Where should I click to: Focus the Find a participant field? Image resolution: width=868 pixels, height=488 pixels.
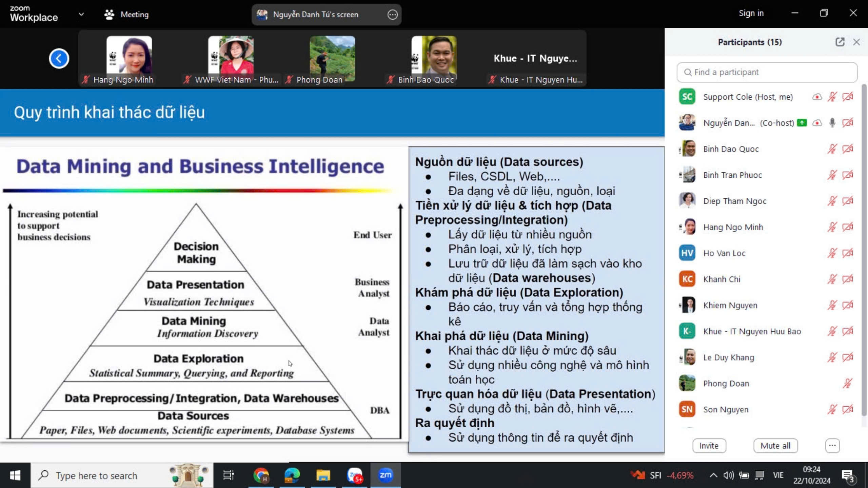(x=767, y=72)
